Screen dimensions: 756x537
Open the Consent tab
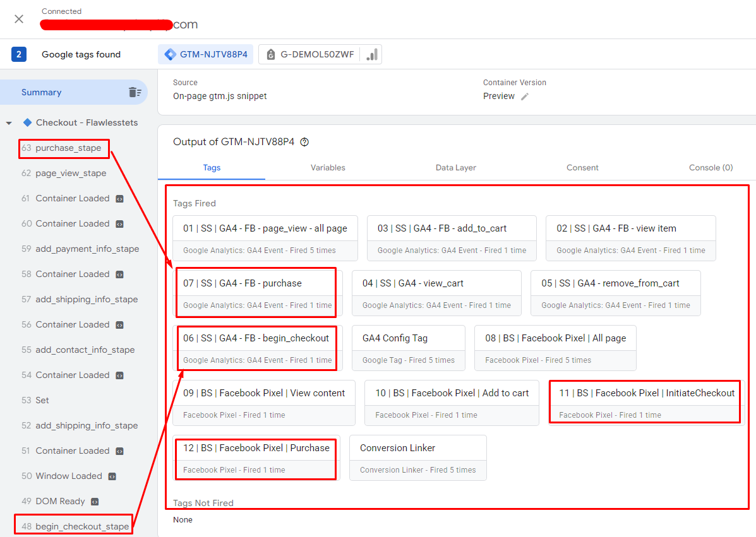pyautogui.click(x=582, y=168)
